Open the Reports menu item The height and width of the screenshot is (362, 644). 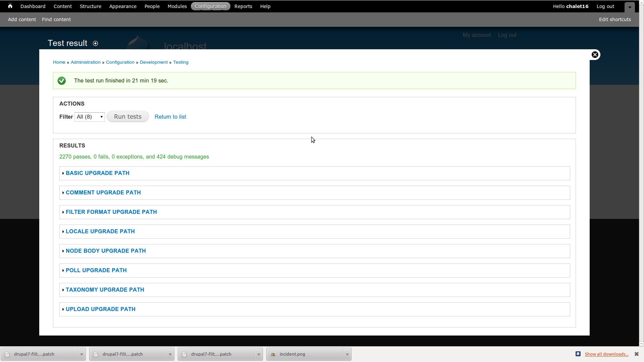[243, 6]
